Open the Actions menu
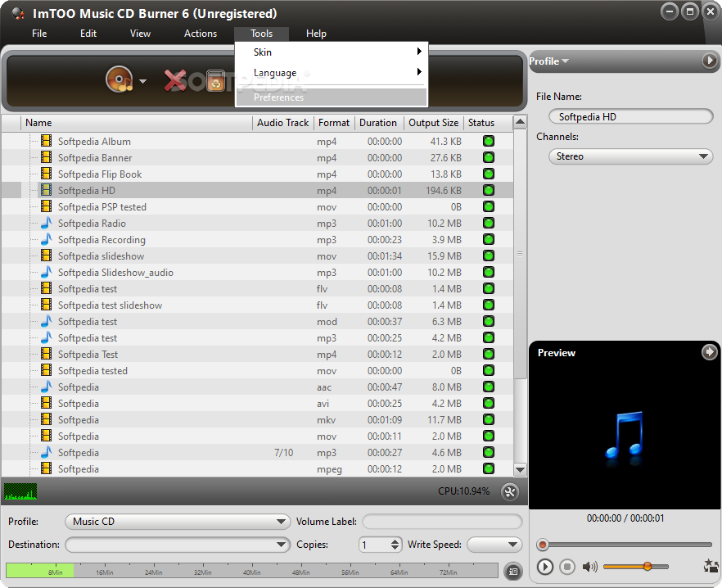 [x=201, y=34]
